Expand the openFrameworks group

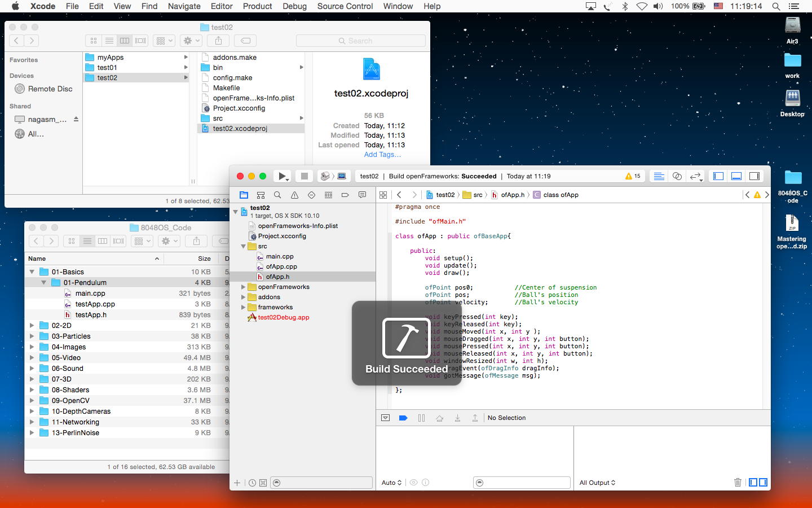pyautogui.click(x=244, y=287)
